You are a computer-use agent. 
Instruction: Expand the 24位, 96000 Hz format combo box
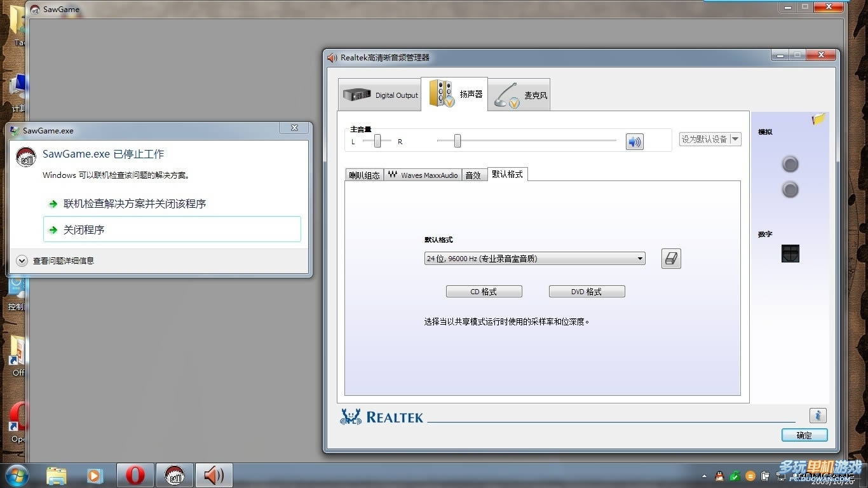[535, 259]
